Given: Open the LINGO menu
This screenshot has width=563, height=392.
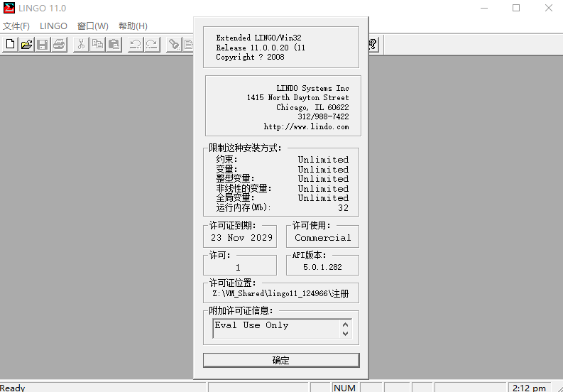Looking at the screenshot, I should 53,26.
